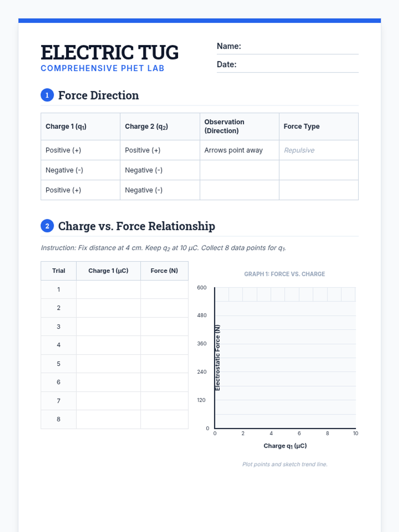Screen dimensions: 399x532
Task: Click Trial 8 Force empty cell
Action: pyautogui.click(x=164, y=419)
